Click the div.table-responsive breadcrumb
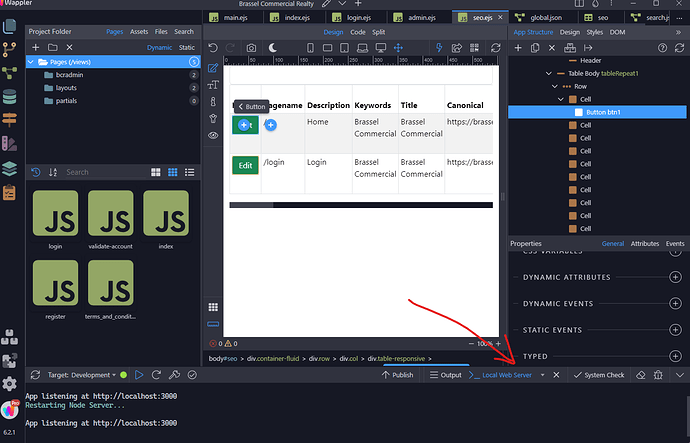The width and height of the screenshot is (690, 443). (x=396, y=359)
